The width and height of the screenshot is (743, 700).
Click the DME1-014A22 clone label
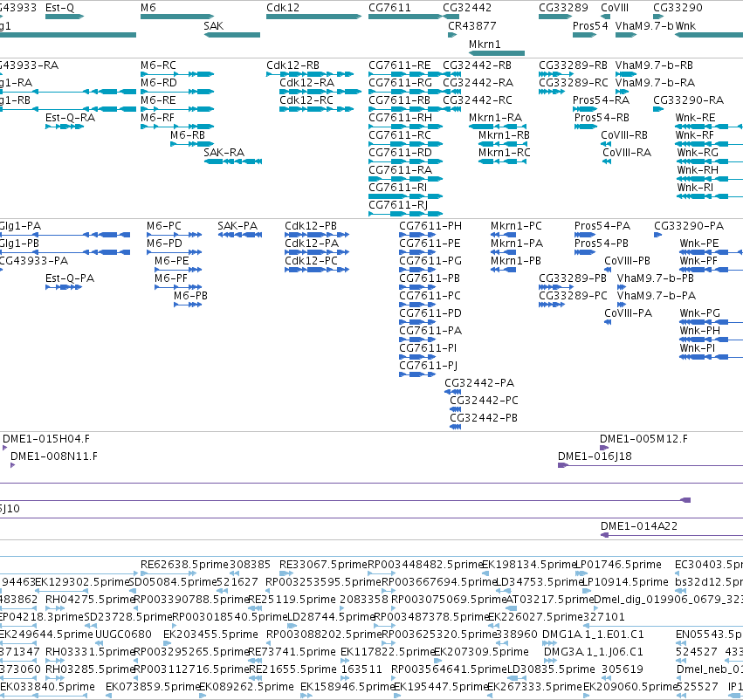tap(639, 526)
